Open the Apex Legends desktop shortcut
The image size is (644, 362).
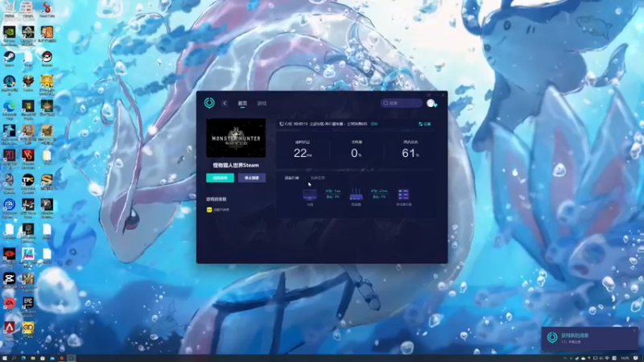coord(9,329)
